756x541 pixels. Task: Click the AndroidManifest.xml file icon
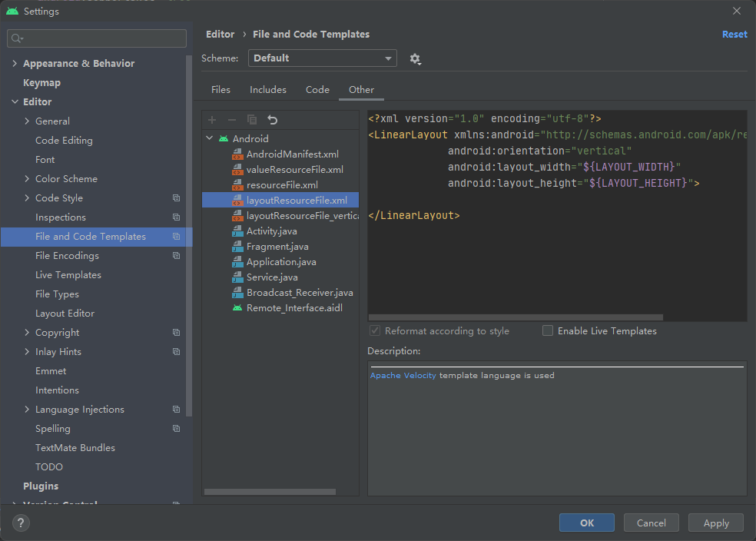[x=237, y=154]
